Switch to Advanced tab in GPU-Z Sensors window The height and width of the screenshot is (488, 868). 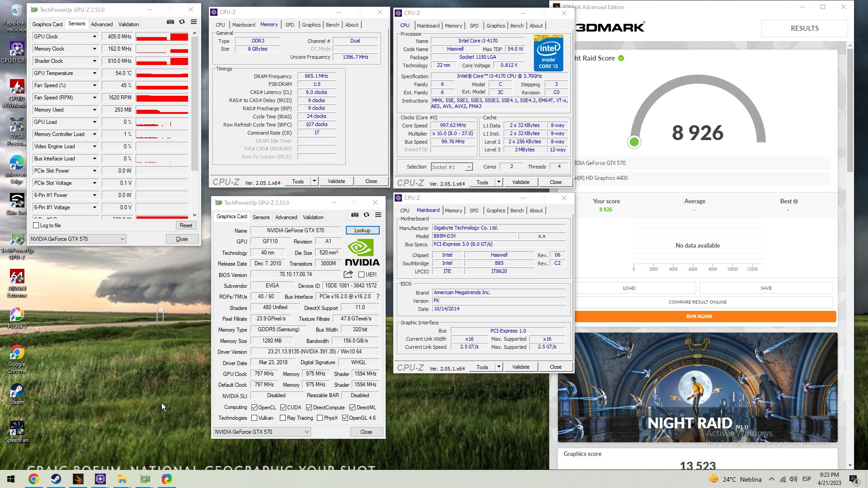102,24
